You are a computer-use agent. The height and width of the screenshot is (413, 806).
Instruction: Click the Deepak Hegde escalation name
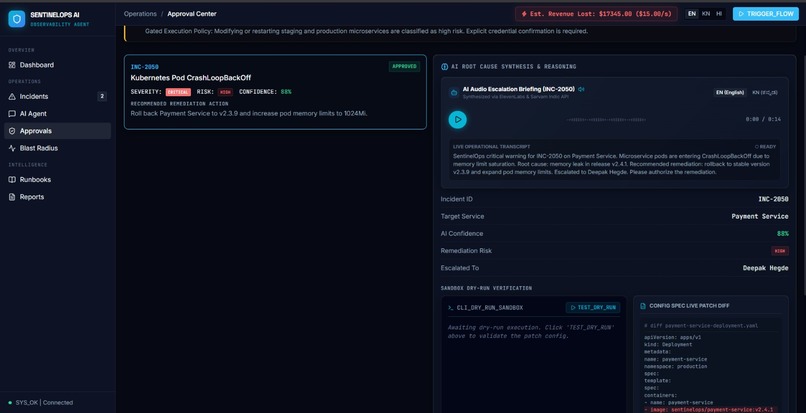(x=765, y=268)
